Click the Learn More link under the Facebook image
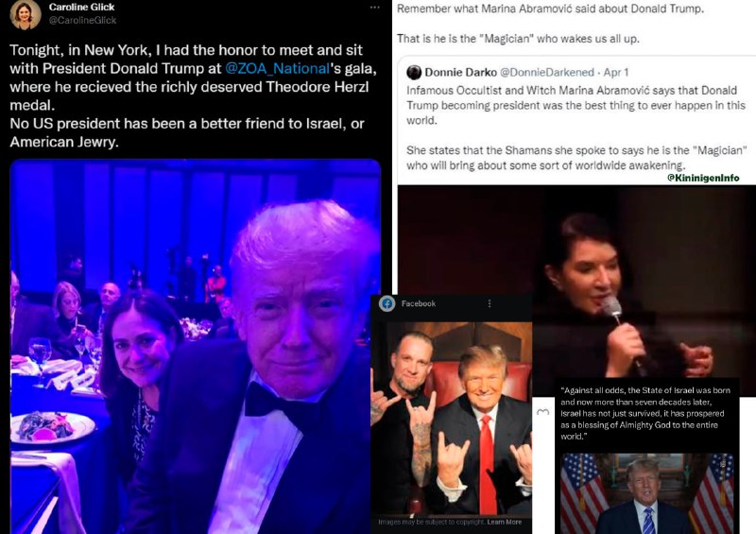Image resolution: width=756 pixels, height=534 pixels. [x=505, y=522]
